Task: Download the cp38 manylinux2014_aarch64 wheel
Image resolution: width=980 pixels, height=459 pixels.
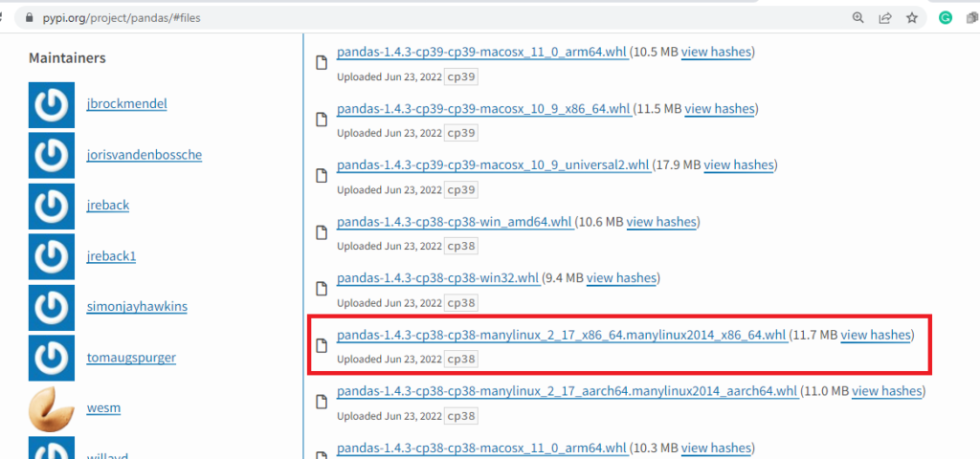Action: point(567,391)
